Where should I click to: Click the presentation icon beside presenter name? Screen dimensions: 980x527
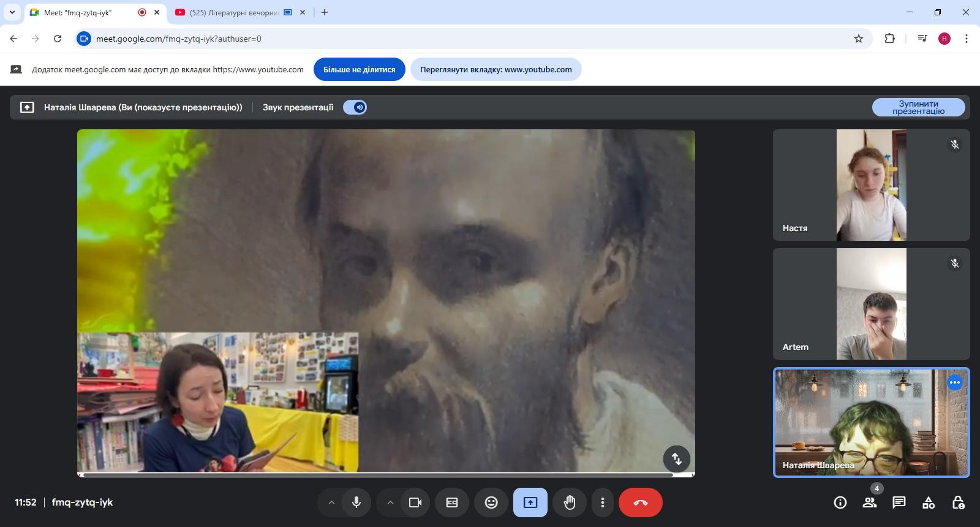click(x=27, y=107)
